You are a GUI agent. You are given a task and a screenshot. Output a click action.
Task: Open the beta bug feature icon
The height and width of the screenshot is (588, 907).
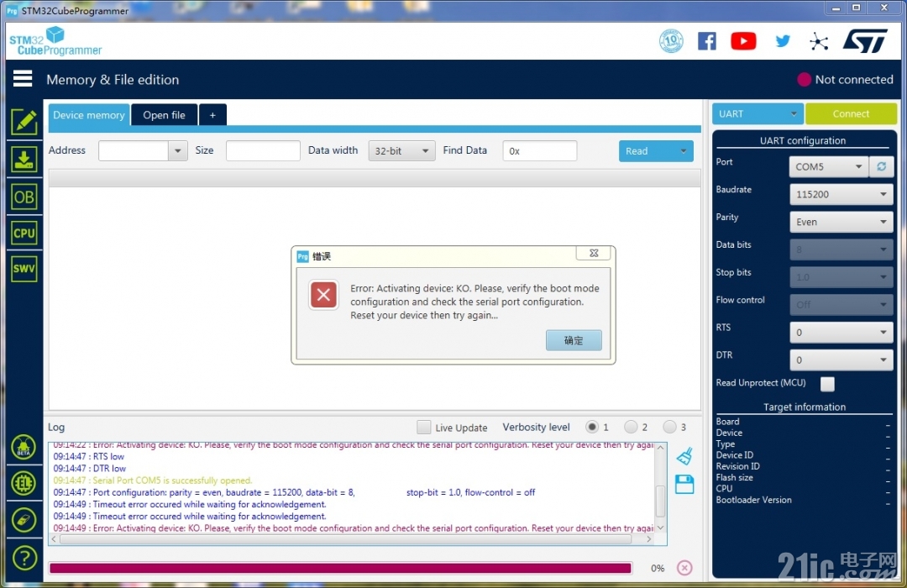(24, 448)
